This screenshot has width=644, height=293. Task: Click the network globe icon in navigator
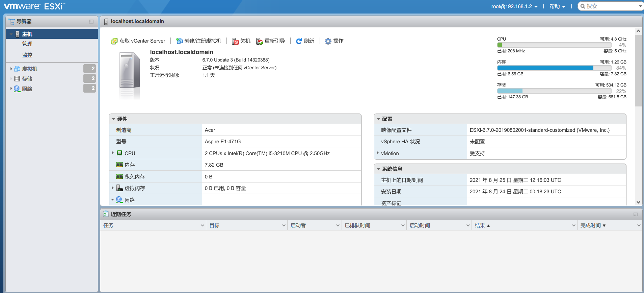pyautogui.click(x=17, y=89)
